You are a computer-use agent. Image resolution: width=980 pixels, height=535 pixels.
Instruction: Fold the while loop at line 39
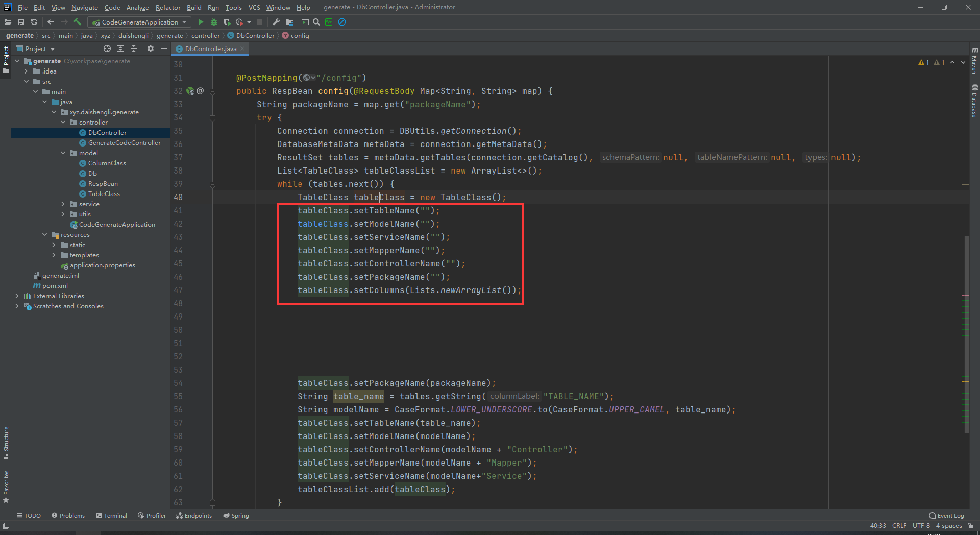click(x=213, y=184)
